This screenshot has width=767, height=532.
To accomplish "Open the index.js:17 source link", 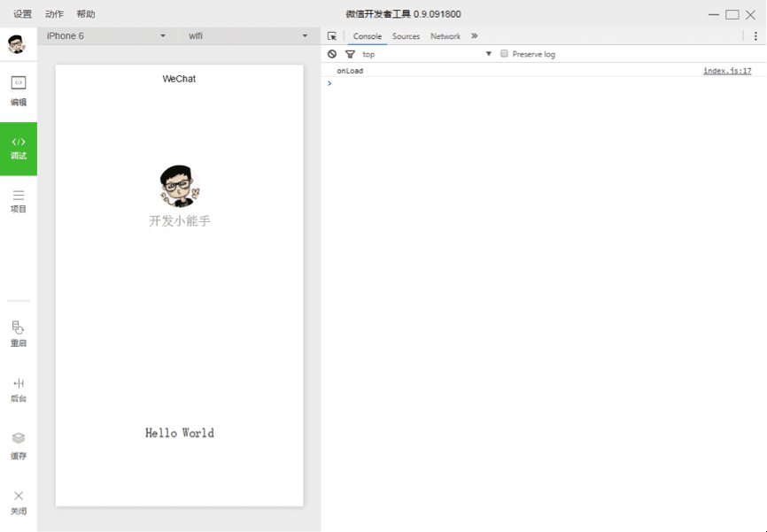I will tap(727, 71).
